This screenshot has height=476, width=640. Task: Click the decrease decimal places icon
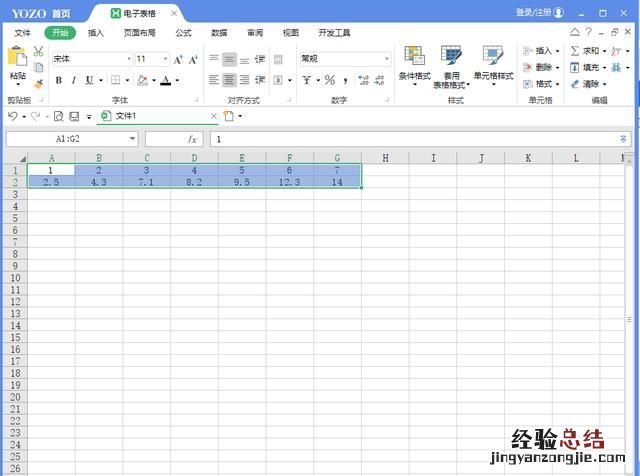tap(379, 80)
